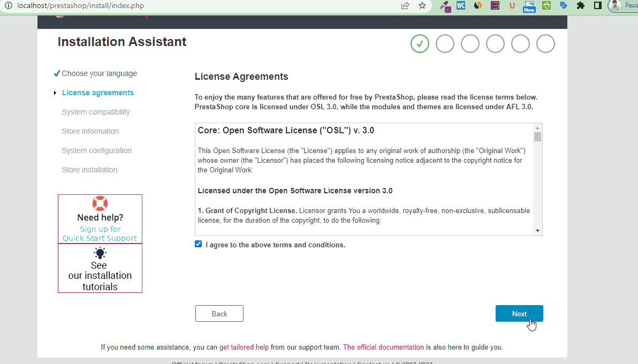The width and height of the screenshot is (638, 364).
Task: Open the Chrome profile avatar
Action: pos(615,6)
